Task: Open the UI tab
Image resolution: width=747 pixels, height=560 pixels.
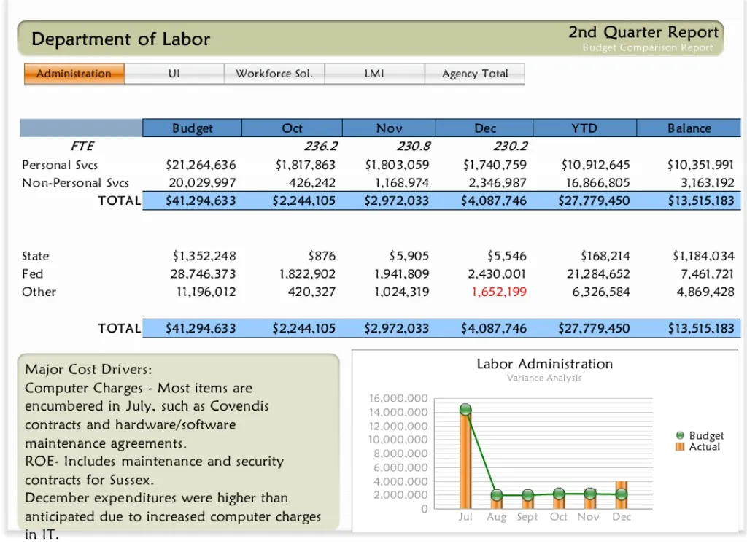Action: [x=174, y=74]
